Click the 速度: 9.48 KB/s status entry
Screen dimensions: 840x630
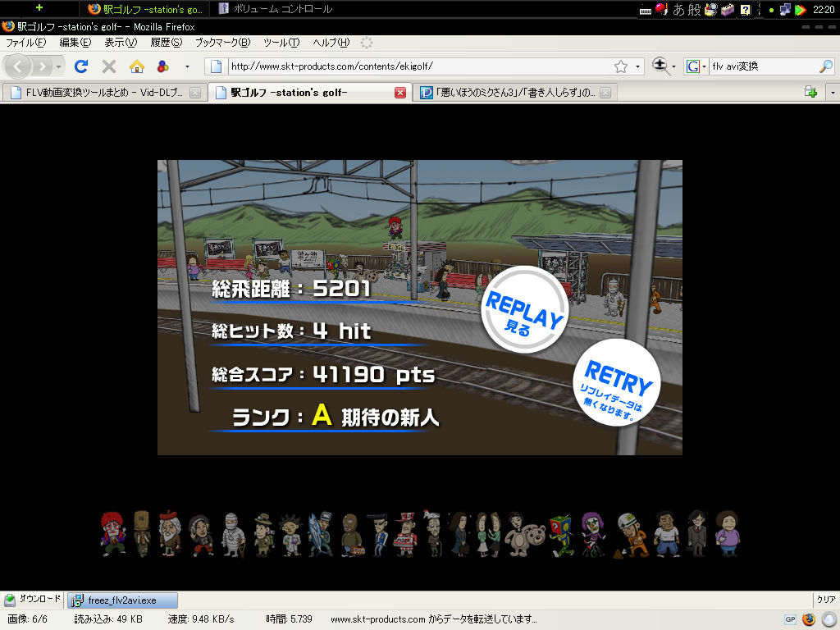[x=201, y=619]
